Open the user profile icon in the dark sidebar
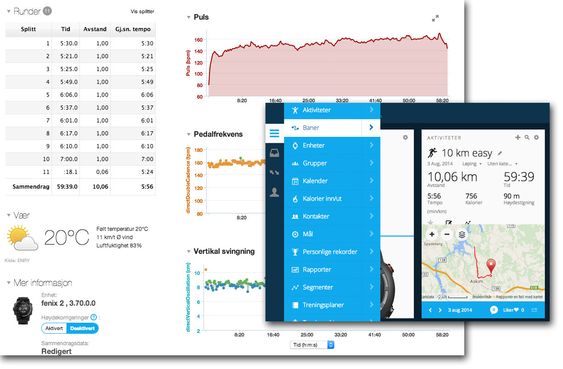Image resolution: width=563 pixels, height=369 pixels. coord(274,192)
